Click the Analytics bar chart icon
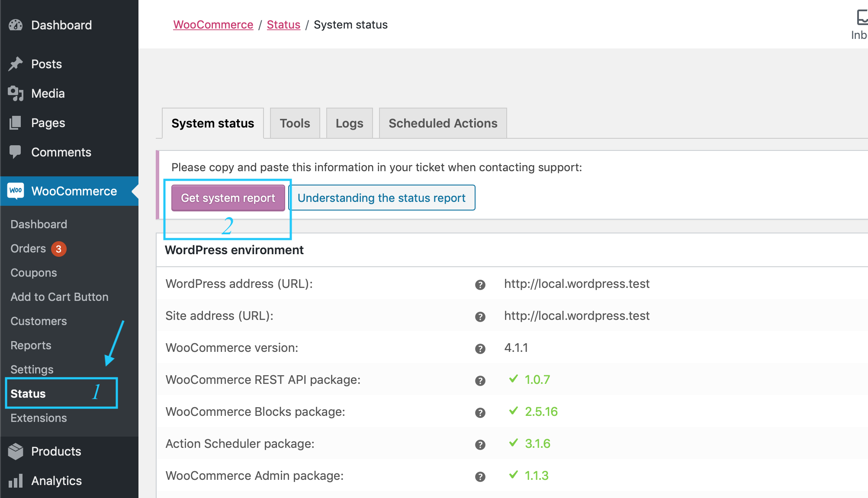This screenshot has height=498, width=868. (16, 481)
